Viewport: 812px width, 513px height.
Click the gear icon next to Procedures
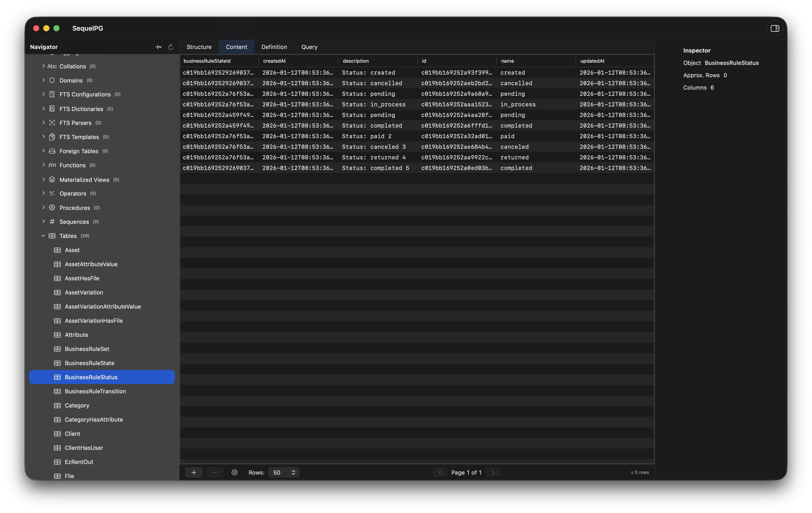[52, 208]
